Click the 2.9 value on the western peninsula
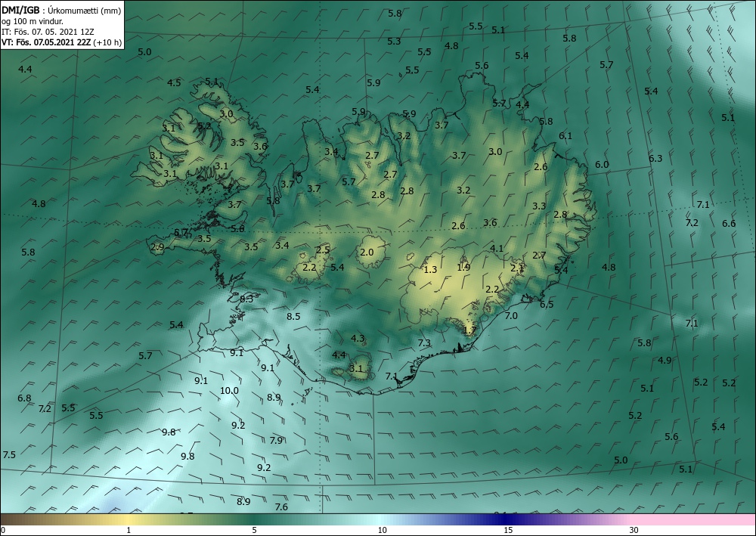The height and width of the screenshot is (536, 756). [x=158, y=247]
